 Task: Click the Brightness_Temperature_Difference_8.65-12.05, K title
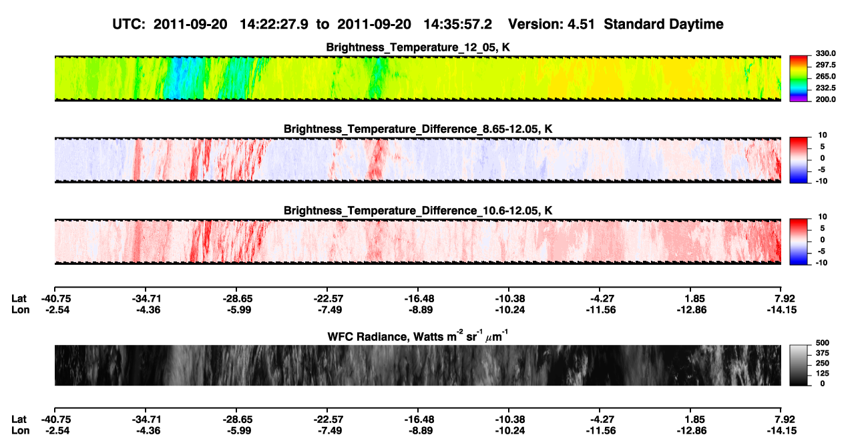pyautogui.click(x=418, y=128)
